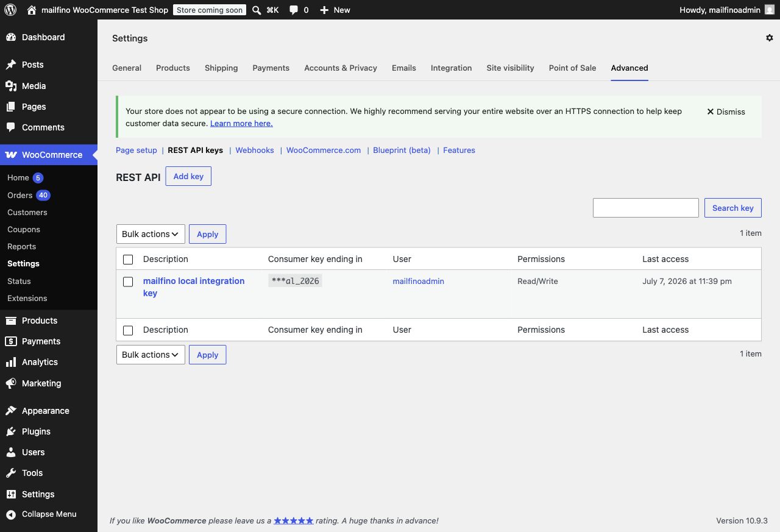Click the home icon in admin bar
Viewport: 780px width, 532px height.
(32, 10)
